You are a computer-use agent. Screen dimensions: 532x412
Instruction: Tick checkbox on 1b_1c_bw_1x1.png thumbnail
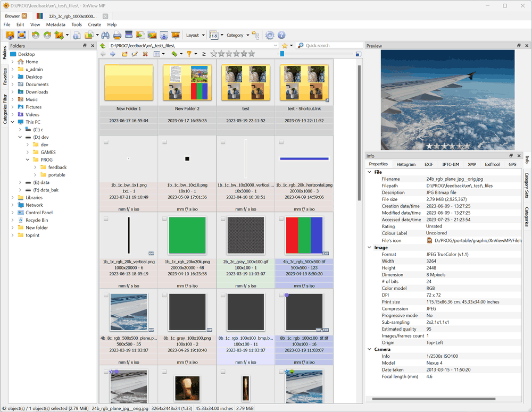click(x=106, y=142)
